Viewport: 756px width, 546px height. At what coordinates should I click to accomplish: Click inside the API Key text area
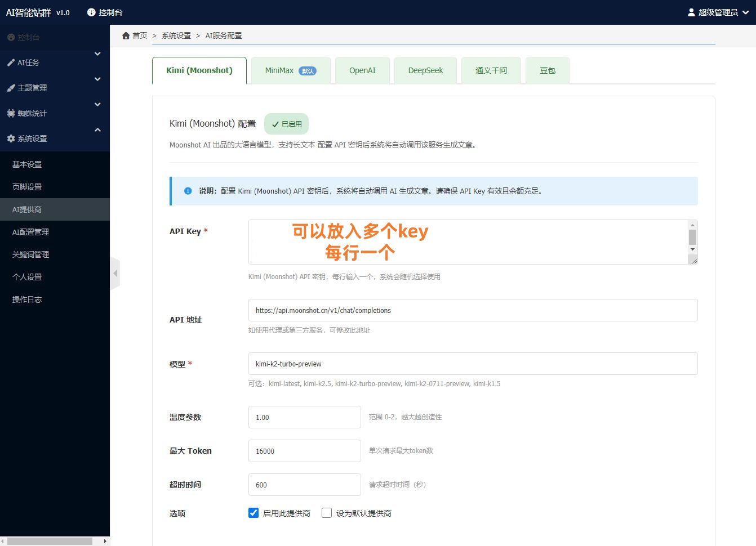point(468,242)
